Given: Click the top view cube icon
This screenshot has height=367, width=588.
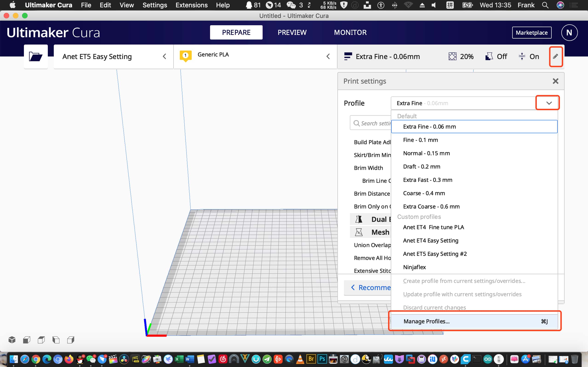Looking at the screenshot, I should 41,340.
